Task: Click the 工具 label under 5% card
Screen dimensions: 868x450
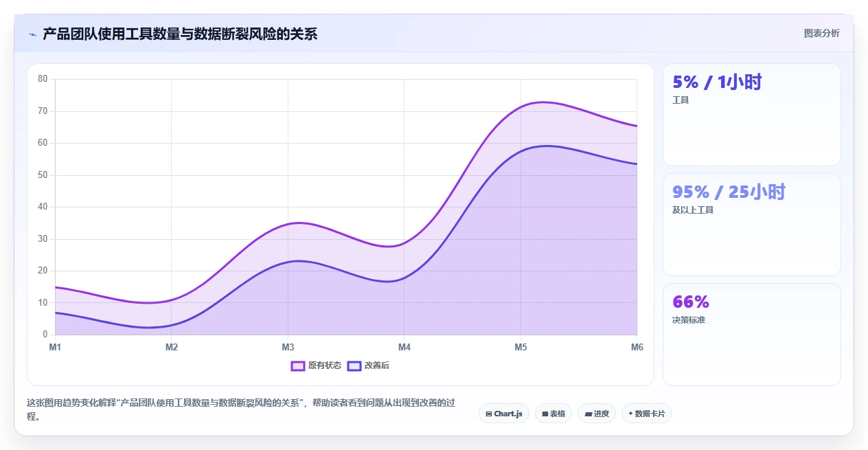Action: (681, 100)
